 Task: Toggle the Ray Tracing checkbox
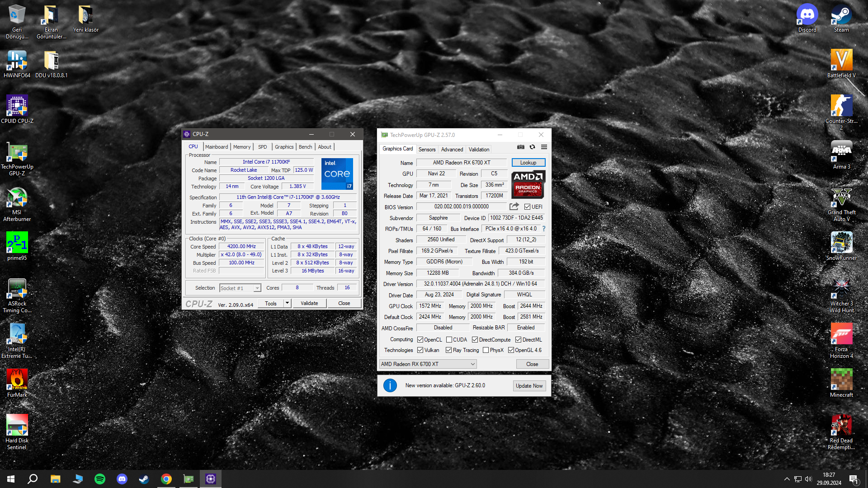click(449, 350)
